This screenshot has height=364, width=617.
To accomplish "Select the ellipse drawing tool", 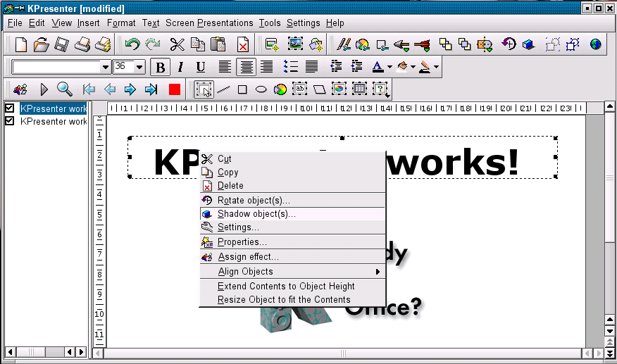I will coord(261,89).
